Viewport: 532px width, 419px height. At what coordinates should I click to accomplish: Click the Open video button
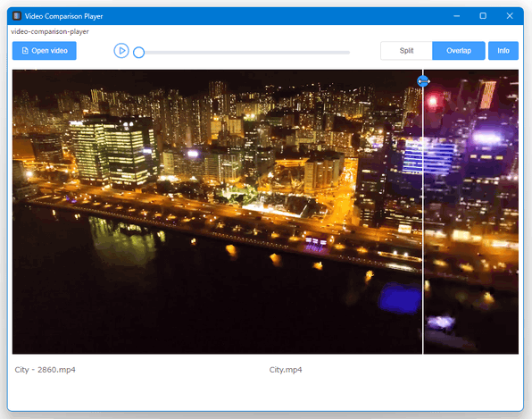coord(45,51)
